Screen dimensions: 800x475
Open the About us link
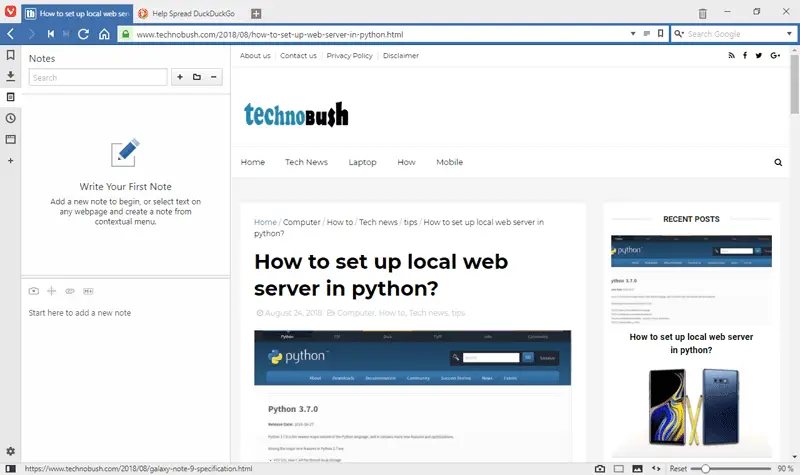[255, 56]
